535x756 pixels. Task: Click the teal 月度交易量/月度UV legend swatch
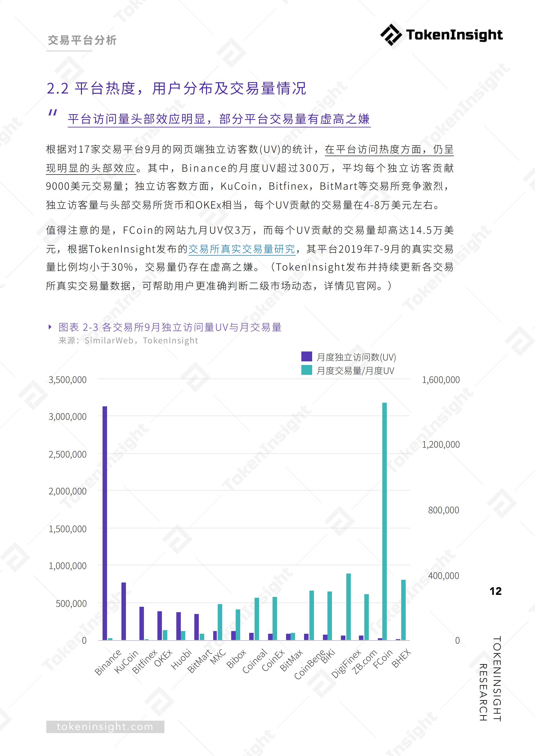(306, 370)
